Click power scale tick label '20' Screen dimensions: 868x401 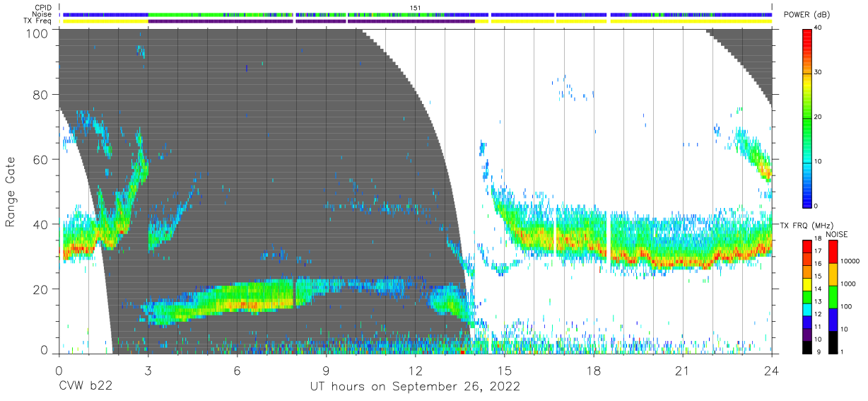(x=819, y=117)
